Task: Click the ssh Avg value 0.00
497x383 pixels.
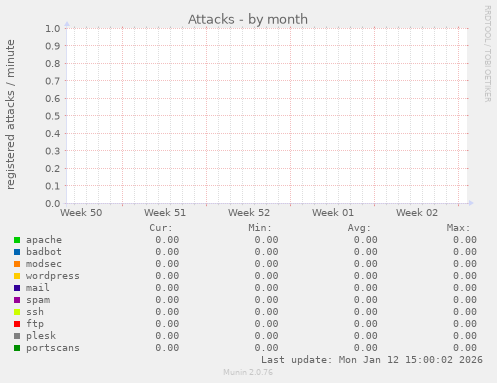Action: tap(366, 312)
